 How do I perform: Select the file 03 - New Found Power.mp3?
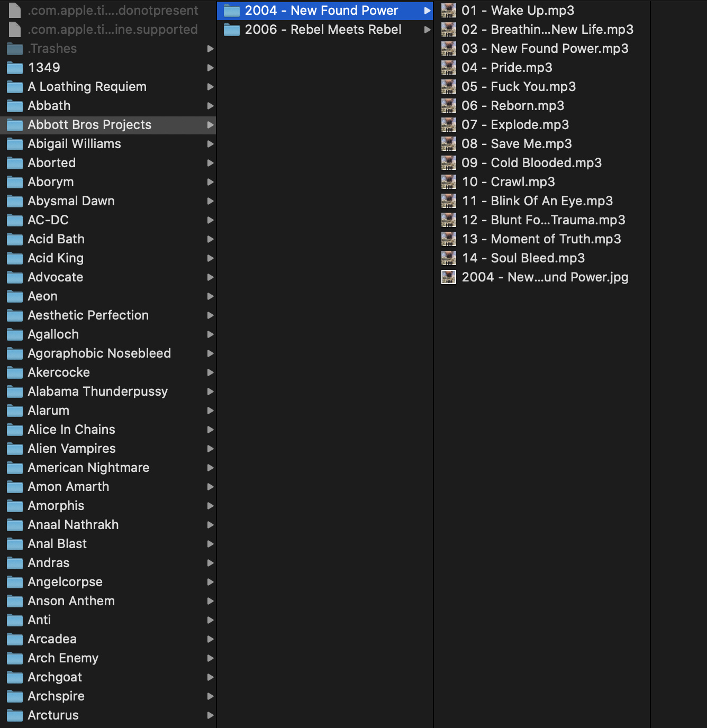click(x=542, y=49)
